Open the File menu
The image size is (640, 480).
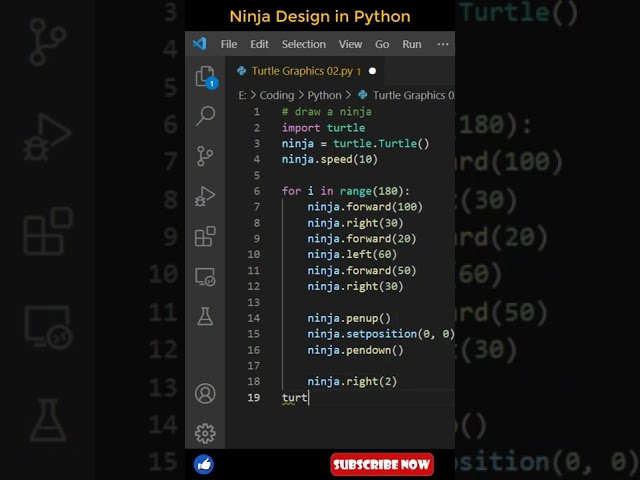(229, 44)
